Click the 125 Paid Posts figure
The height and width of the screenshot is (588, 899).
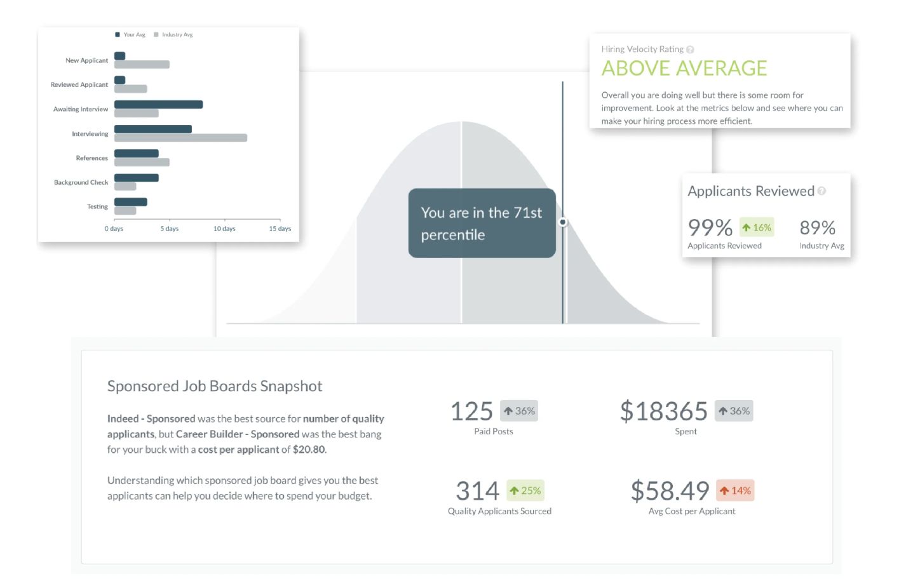pyautogui.click(x=471, y=411)
